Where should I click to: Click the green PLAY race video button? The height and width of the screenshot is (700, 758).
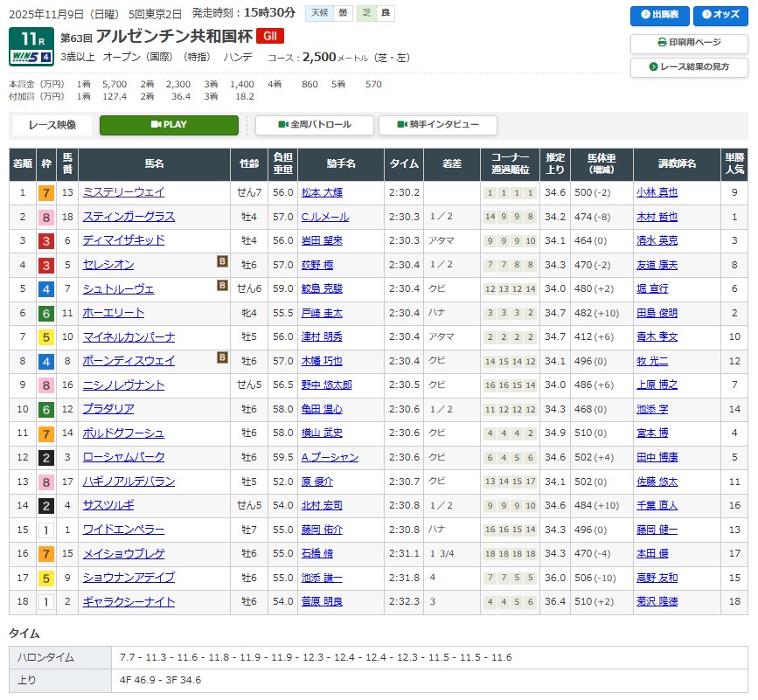(x=169, y=125)
